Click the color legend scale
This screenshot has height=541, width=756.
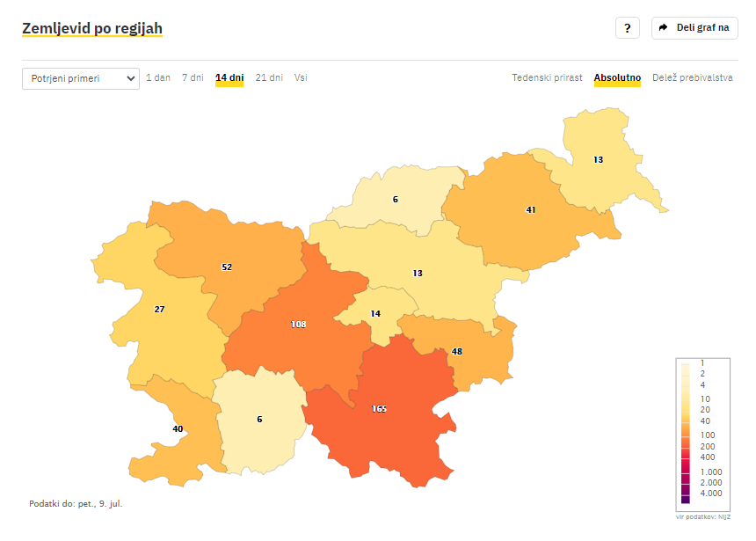(702, 435)
